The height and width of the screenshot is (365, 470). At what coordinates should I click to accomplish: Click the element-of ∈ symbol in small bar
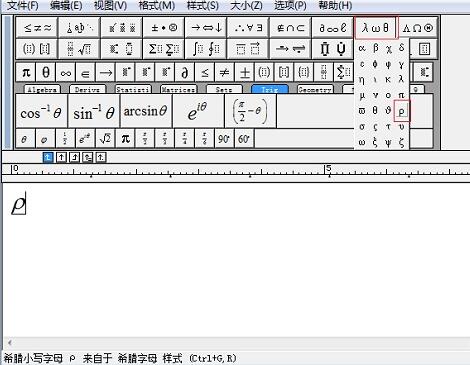pyautogui.click(x=85, y=72)
